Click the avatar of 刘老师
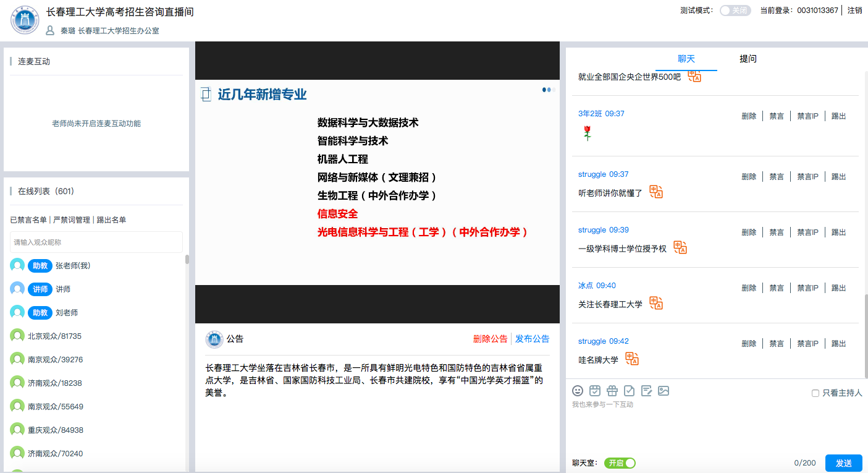 17,312
